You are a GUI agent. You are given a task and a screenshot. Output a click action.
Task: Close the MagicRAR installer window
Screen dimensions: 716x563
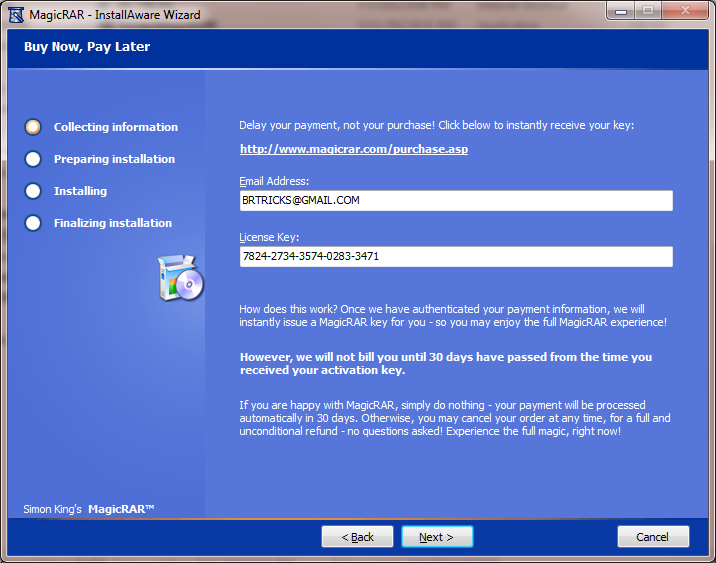click(x=685, y=11)
